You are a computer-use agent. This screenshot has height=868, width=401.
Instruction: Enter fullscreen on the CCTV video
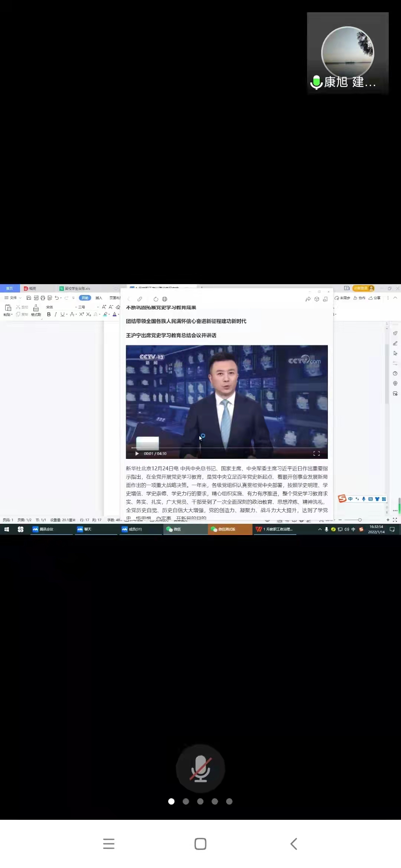point(316,453)
